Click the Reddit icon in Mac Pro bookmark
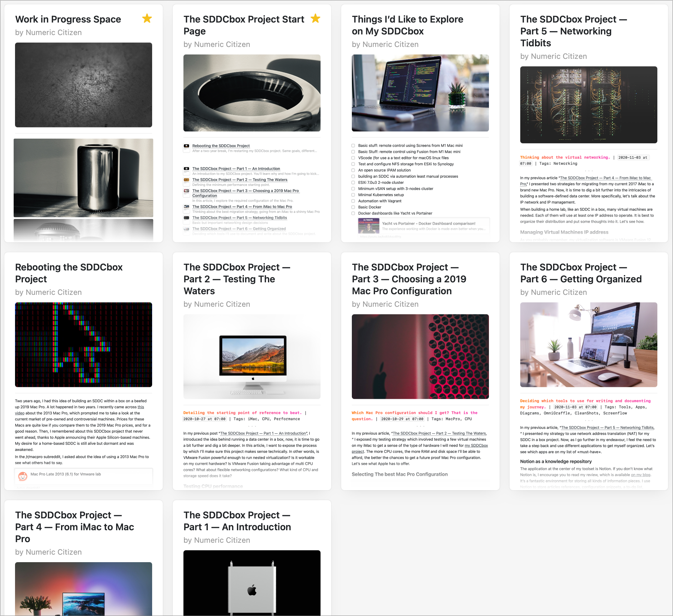673x616 pixels. pyautogui.click(x=23, y=476)
